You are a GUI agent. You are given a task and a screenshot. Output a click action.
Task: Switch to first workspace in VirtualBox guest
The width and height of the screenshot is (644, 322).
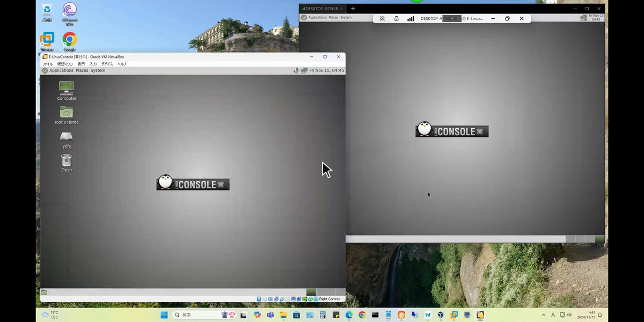coord(311,292)
